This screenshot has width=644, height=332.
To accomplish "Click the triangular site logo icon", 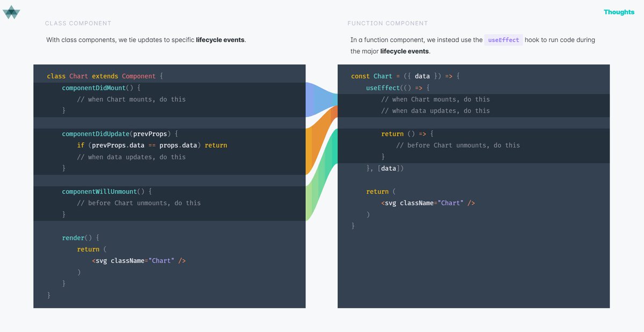I will point(11,13).
